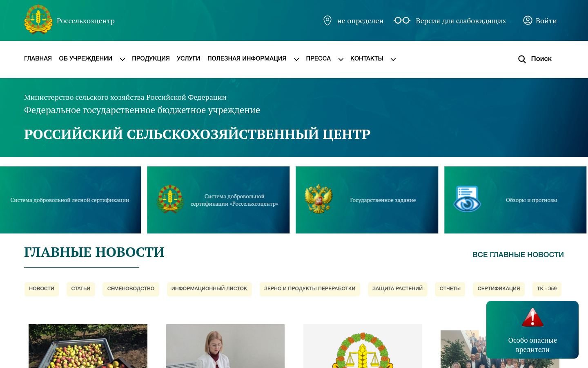Open Система добровольной сертификации «Россельхозцентр» tile
The width and height of the screenshot is (588, 368).
coord(218,200)
